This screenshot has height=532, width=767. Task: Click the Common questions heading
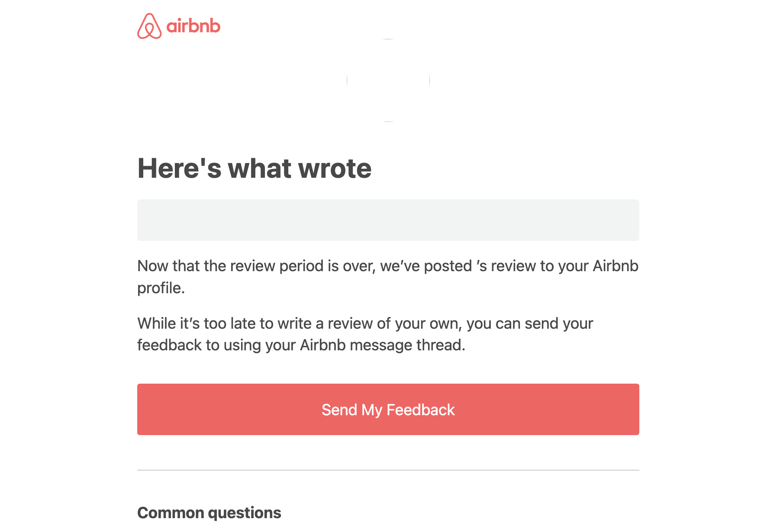click(209, 513)
